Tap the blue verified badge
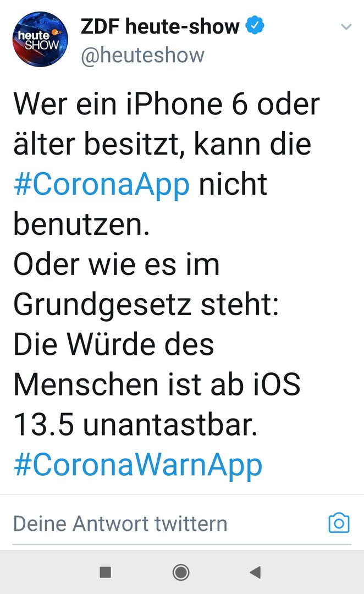The height and width of the screenshot is (594, 364). tap(255, 25)
